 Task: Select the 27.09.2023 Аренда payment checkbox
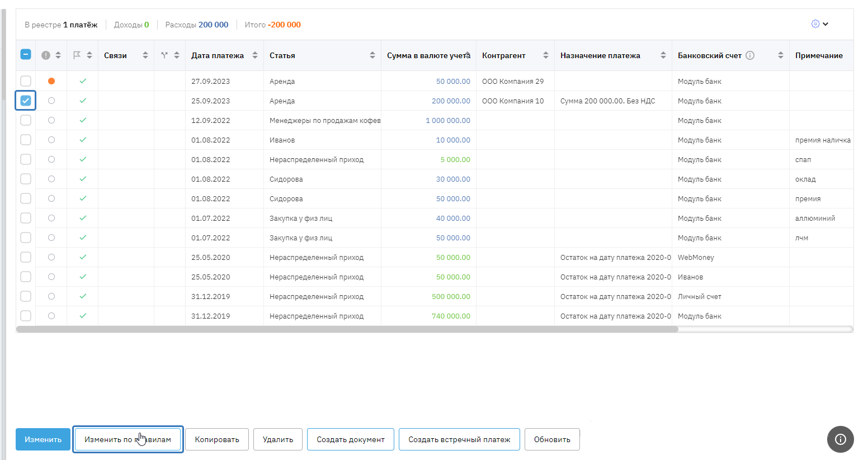pyautogui.click(x=26, y=81)
